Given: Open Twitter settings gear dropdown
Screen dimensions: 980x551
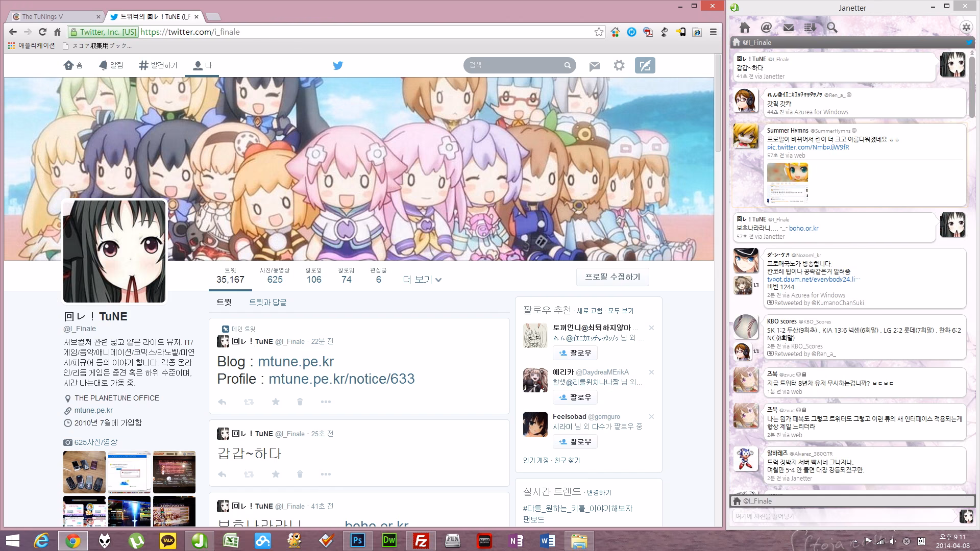Looking at the screenshot, I should [619, 65].
